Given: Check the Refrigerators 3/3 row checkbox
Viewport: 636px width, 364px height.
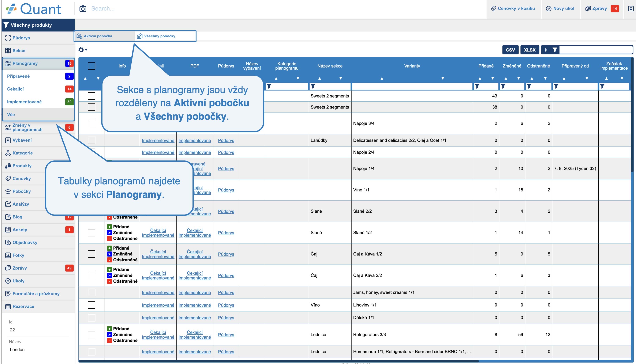Looking at the screenshot, I should (91, 334).
